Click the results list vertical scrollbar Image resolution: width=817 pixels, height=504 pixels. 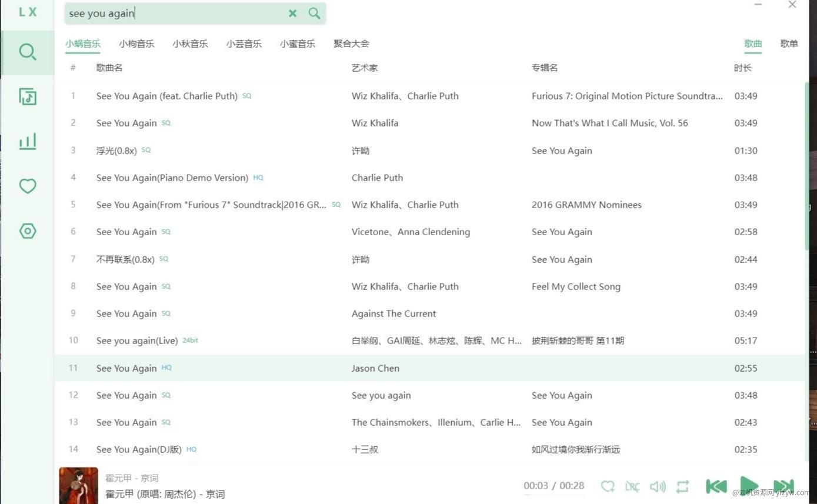[806, 168]
